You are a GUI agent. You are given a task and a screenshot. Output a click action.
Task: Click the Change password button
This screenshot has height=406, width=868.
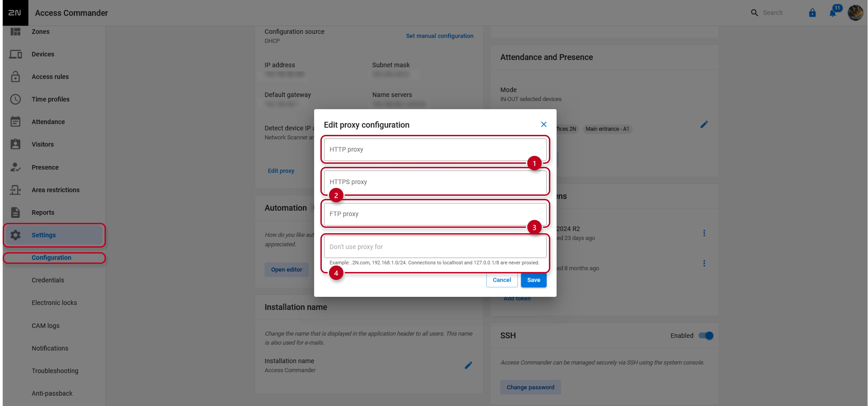coord(530,387)
